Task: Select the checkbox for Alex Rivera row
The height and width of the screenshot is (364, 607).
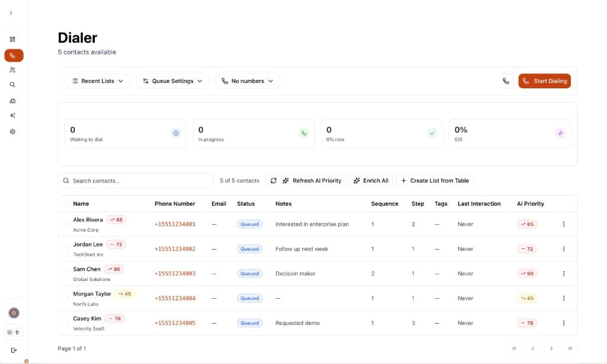Action: 65,223
